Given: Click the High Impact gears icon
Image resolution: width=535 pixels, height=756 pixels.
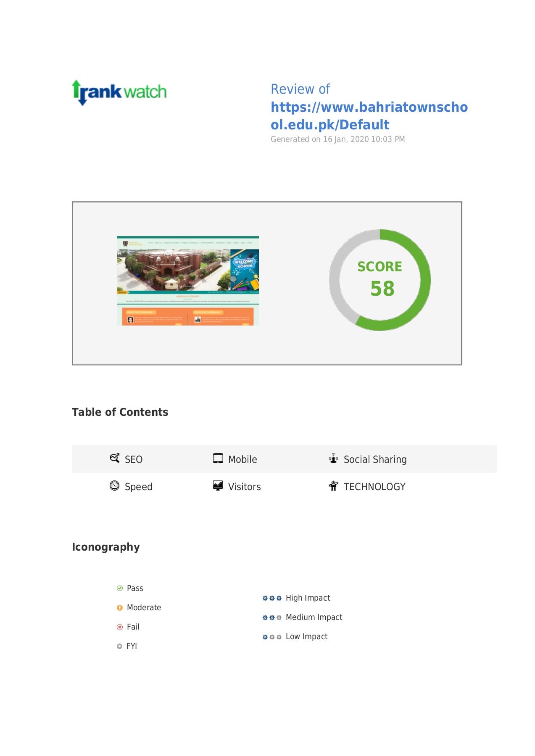Looking at the screenshot, I should pyautogui.click(x=272, y=598).
